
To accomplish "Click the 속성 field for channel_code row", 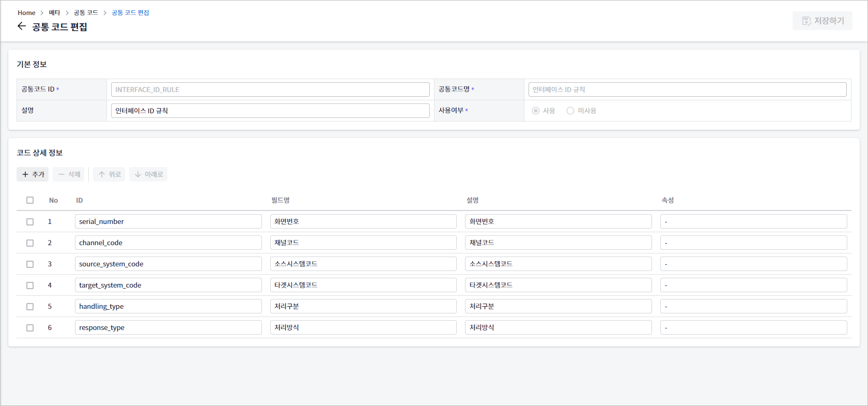I will click(754, 243).
